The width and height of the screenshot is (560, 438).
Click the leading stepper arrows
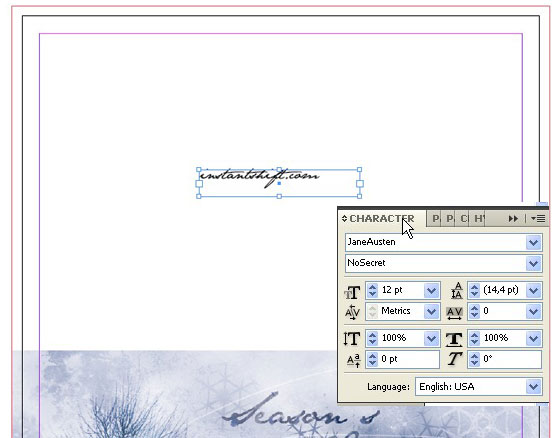(x=474, y=290)
